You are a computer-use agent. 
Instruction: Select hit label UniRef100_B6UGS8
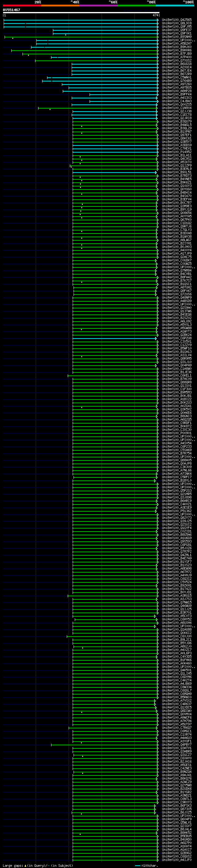tap(177, 64)
